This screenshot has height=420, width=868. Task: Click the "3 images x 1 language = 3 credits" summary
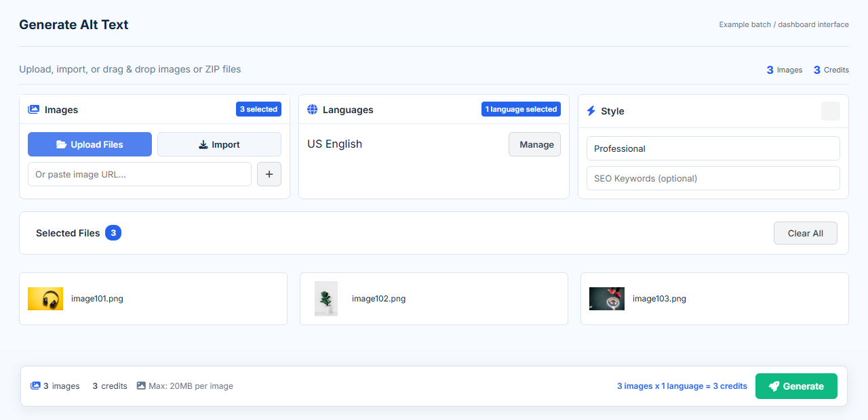682,386
